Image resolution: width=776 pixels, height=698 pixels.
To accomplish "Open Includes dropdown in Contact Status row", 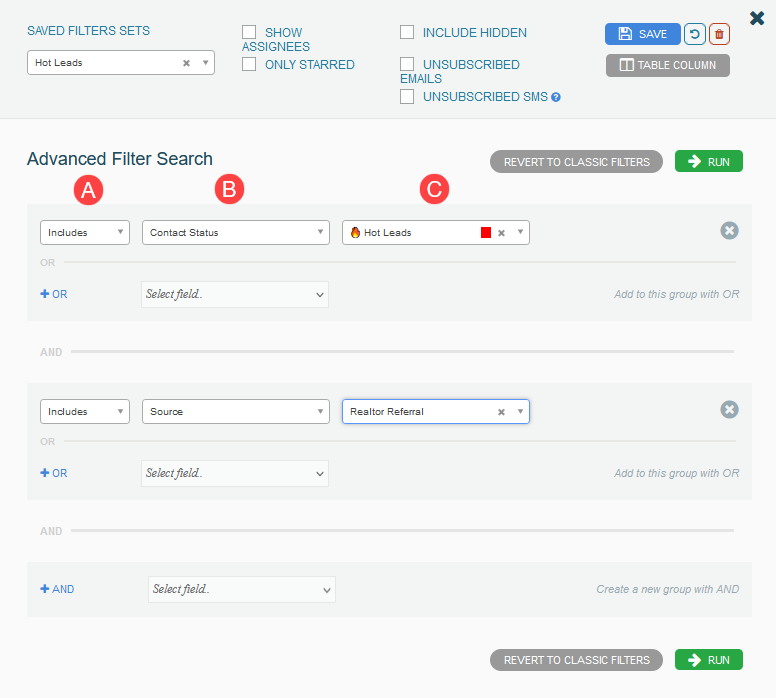I will (85, 233).
